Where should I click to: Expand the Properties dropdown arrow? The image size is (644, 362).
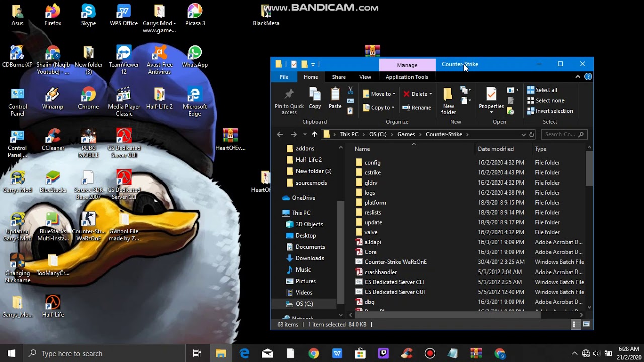tap(491, 112)
